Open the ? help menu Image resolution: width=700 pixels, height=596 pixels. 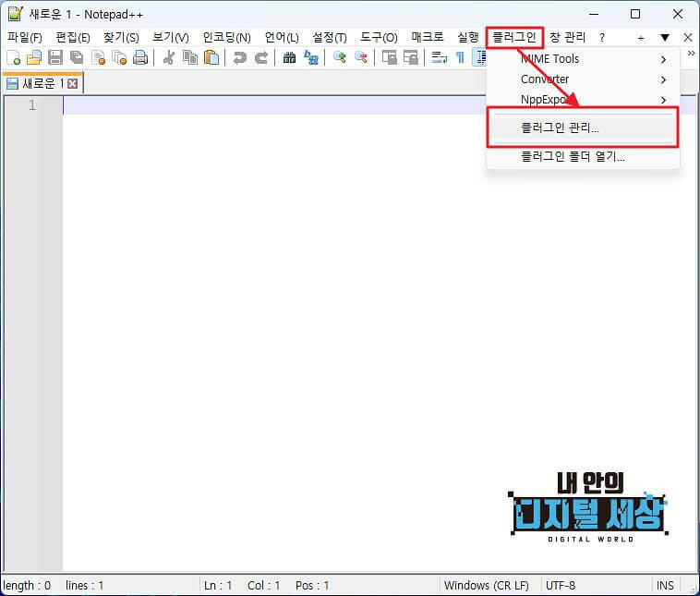coord(602,38)
